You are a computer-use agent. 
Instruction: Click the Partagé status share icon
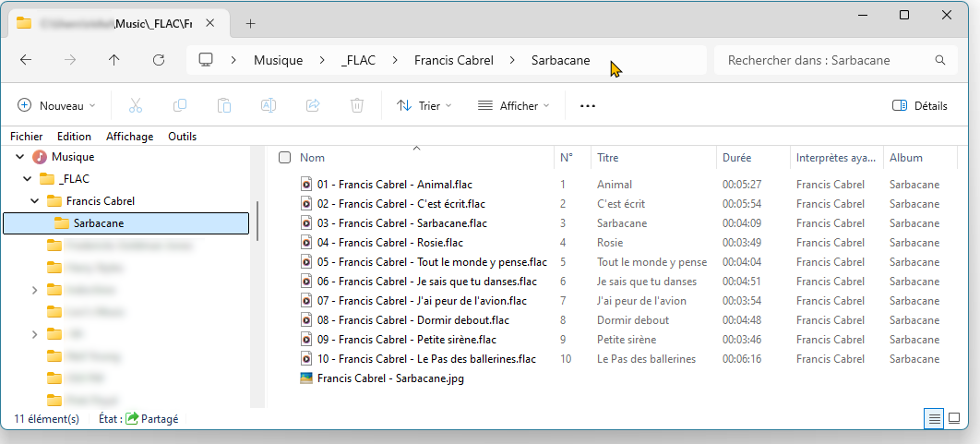point(131,418)
